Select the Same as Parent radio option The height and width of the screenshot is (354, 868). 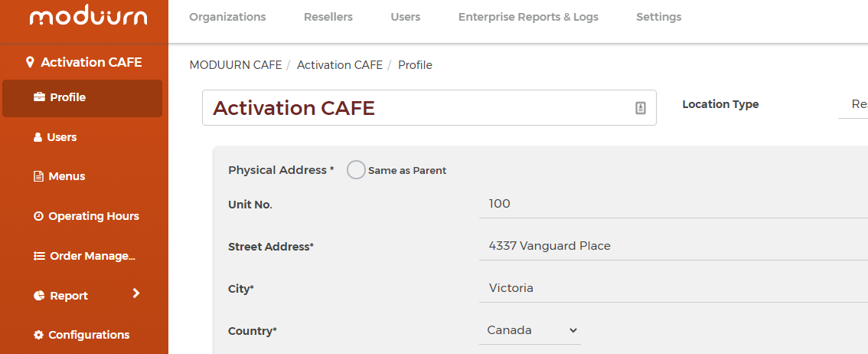356,170
